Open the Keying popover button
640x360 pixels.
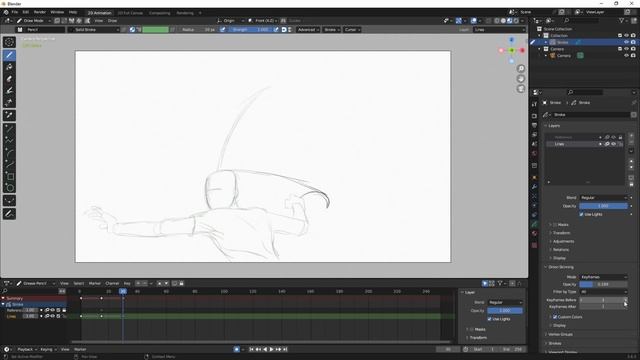(49, 349)
